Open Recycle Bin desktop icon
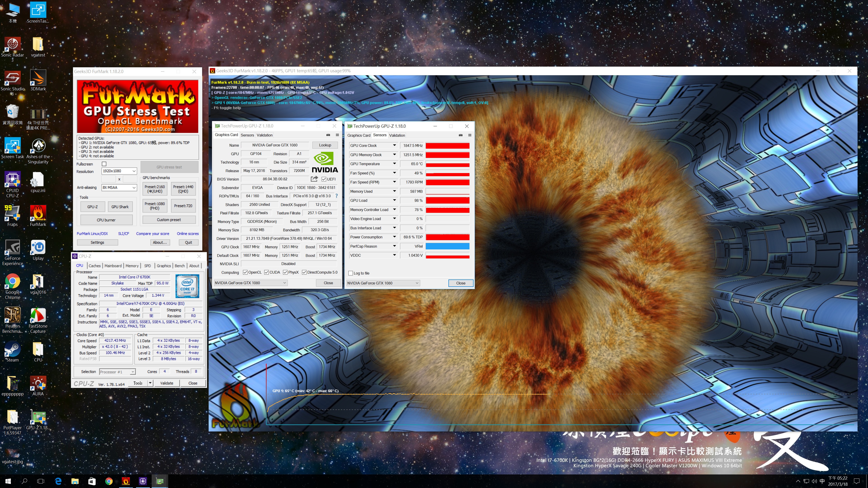This screenshot has width=868, height=488. (x=12, y=114)
